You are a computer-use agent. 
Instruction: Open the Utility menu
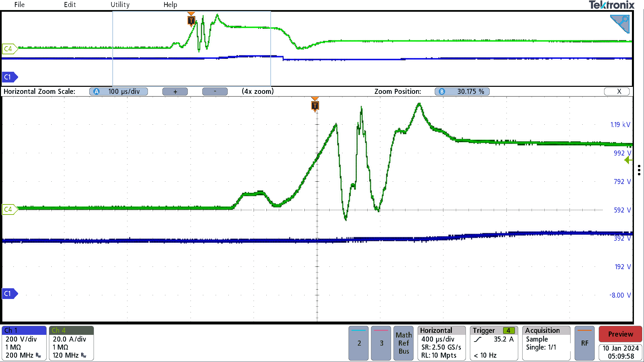click(x=120, y=5)
